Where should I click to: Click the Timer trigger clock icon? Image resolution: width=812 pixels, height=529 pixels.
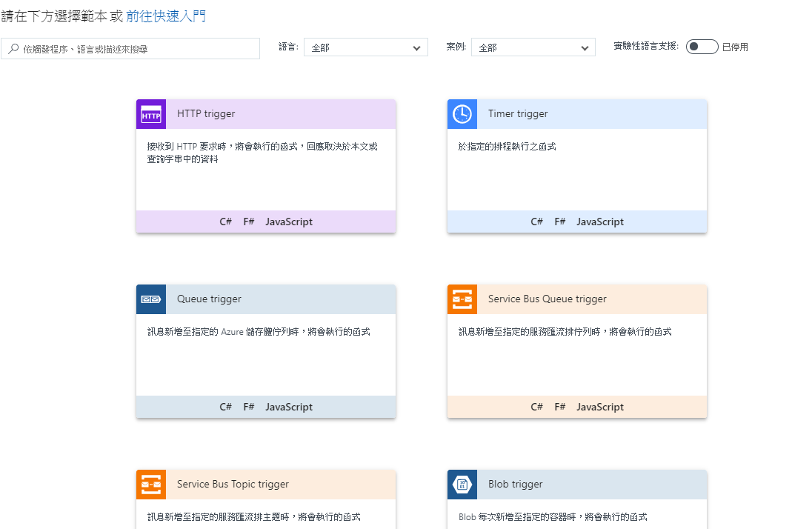462,113
